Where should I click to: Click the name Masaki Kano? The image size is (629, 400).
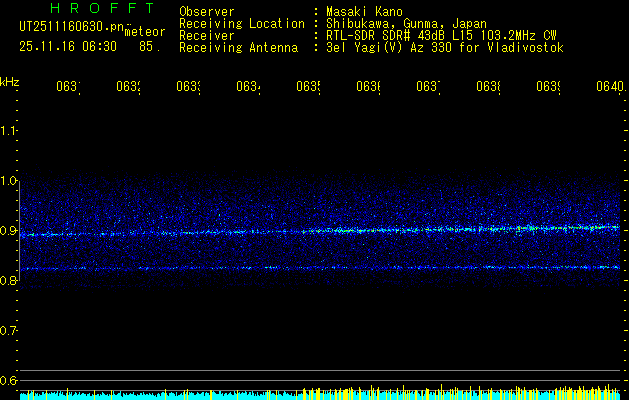pos(364,12)
